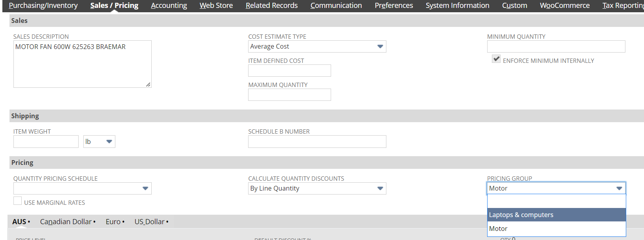Collapse the Pricing Group dropdown showing Motor
The height and width of the screenshot is (240, 644).
pyautogui.click(x=556, y=188)
